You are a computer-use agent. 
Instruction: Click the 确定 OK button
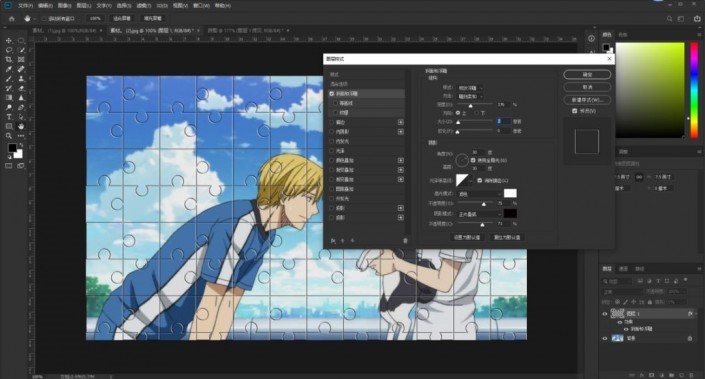click(587, 74)
